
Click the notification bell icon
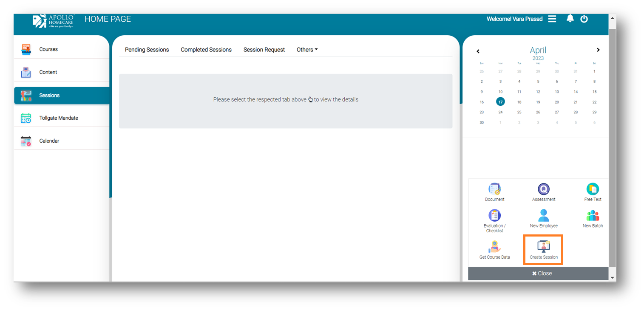coord(570,19)
